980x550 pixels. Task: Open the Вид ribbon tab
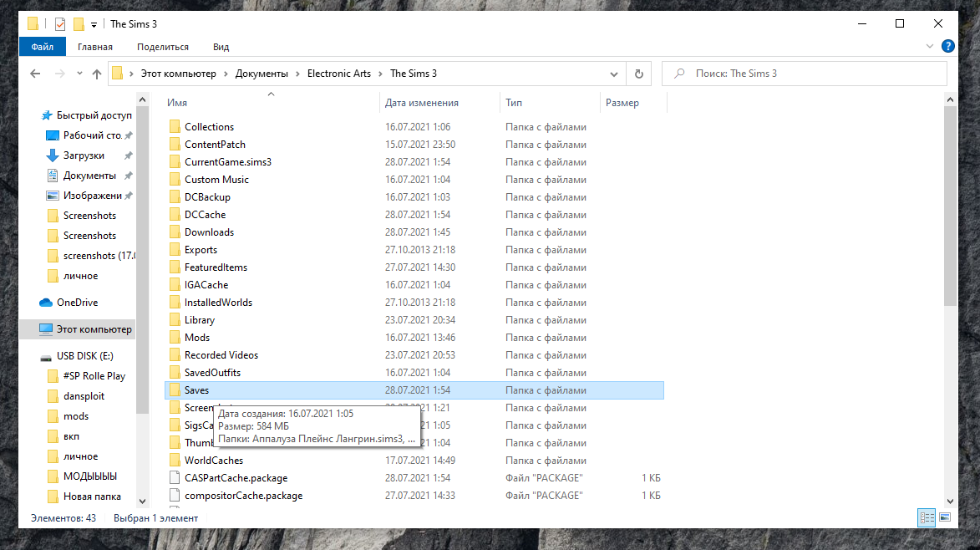[221, 47]
